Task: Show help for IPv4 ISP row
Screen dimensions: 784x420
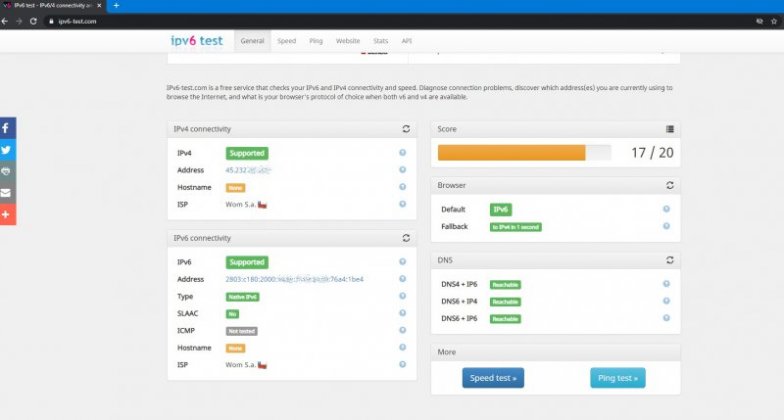Action: click(402, 204)
